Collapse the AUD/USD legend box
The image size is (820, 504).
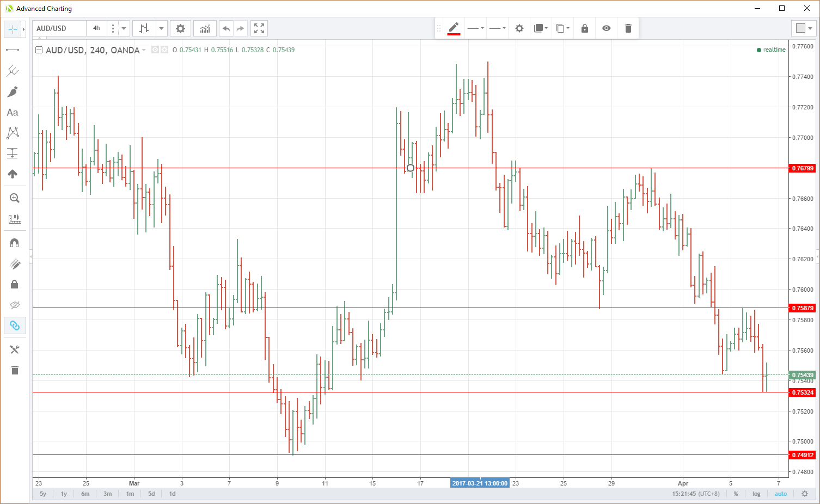coord(39,50)
